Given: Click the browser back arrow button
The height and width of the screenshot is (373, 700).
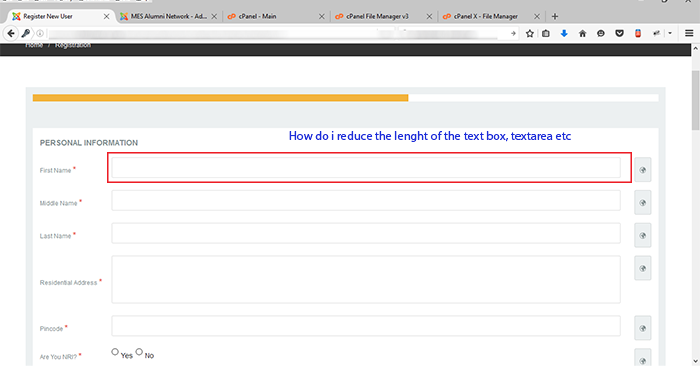Looking at the screenshot, I should click(11, 33).
